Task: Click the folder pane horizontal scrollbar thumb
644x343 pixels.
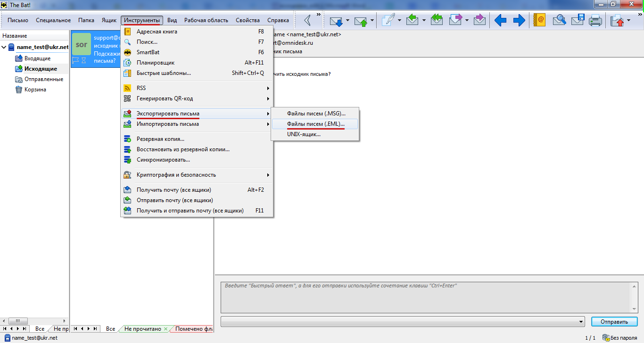Action: (17, 321)
